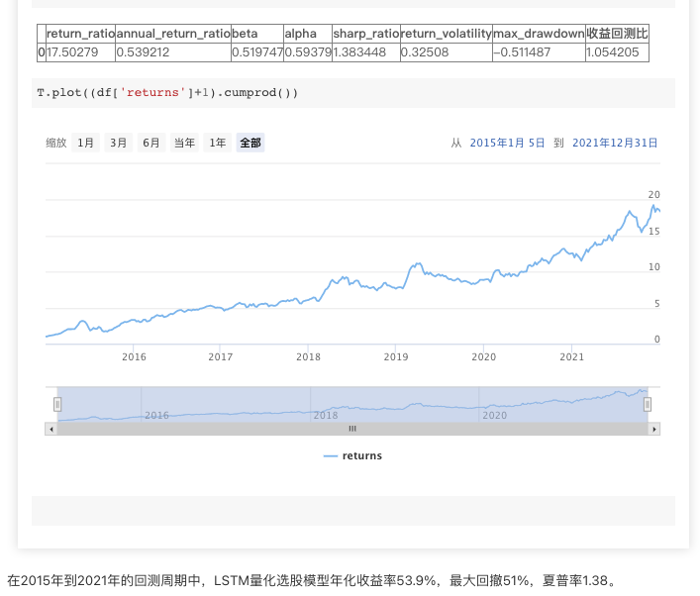Image resolution: width=700 pixels, height=596 pixels.
Task: Click the empty cell below the chart
Action: tap(352, 511)
